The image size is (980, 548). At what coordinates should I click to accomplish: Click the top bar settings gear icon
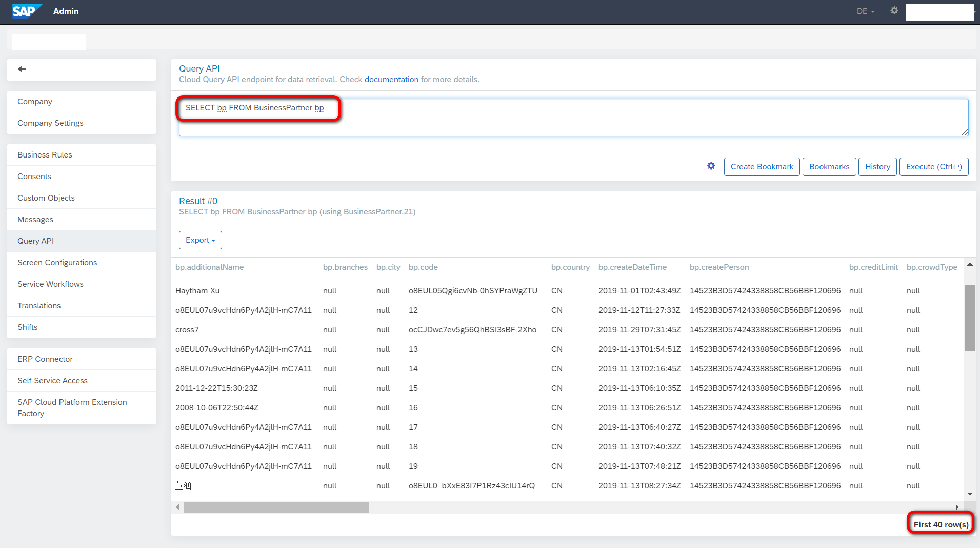tap(894, 10)
